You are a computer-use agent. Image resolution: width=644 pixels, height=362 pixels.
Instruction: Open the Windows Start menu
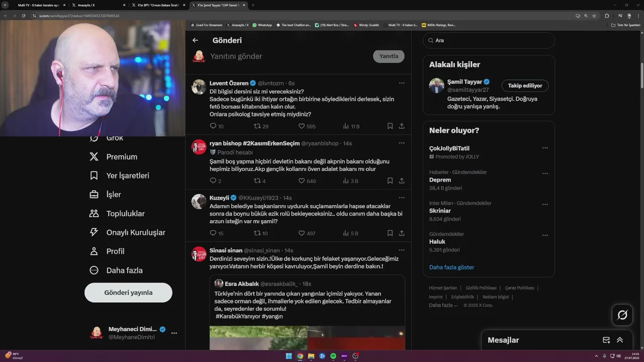tap(289, 356)
